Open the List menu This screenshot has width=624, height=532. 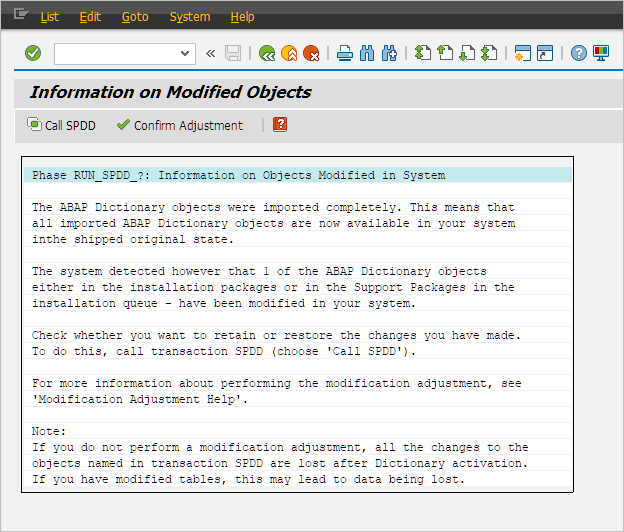click(x=49, y=17)
